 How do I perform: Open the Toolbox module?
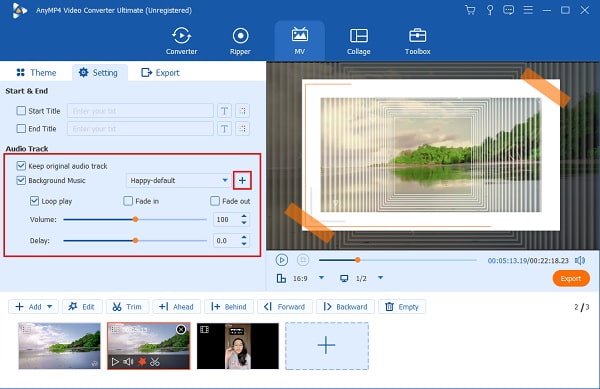coord(417,41)
